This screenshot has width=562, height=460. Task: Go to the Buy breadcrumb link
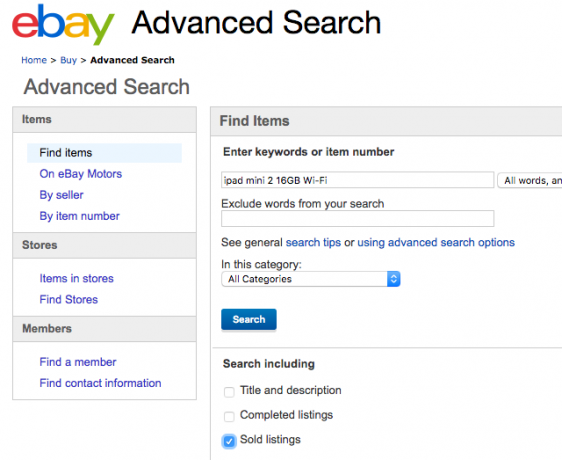pyautogui.click(x=68, y=60)
